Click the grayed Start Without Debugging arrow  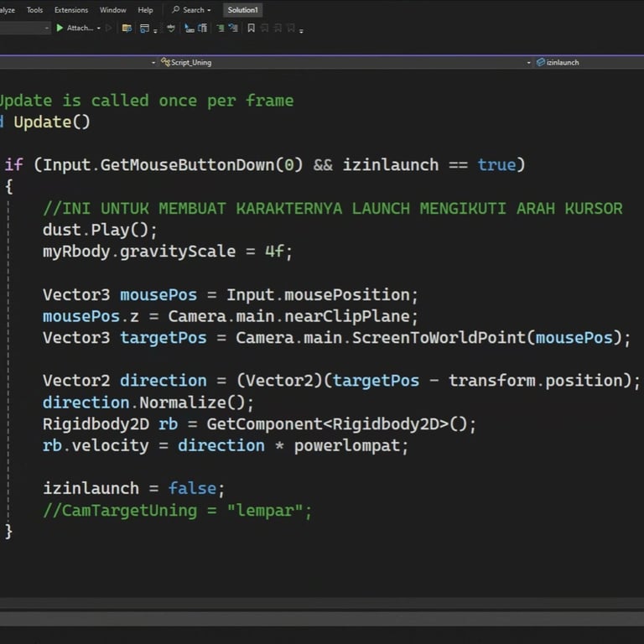click(109, 28)
